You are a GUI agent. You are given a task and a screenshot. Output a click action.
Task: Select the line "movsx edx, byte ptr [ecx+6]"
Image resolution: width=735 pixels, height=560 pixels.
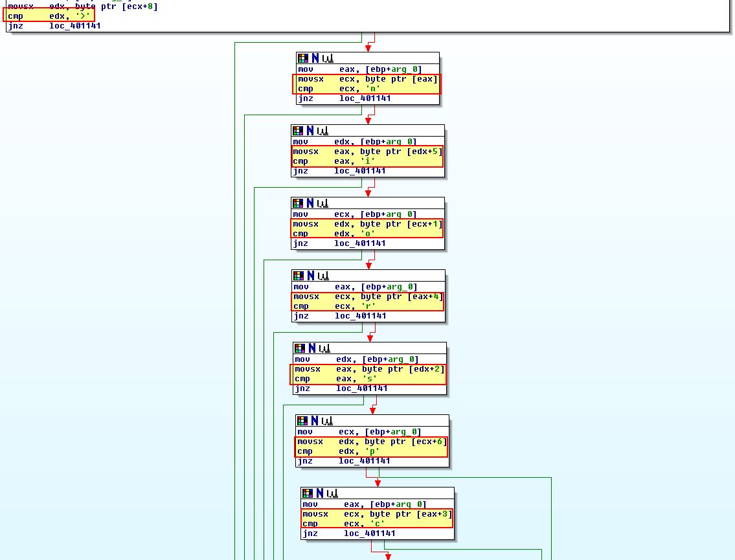(x=372, y=442)
